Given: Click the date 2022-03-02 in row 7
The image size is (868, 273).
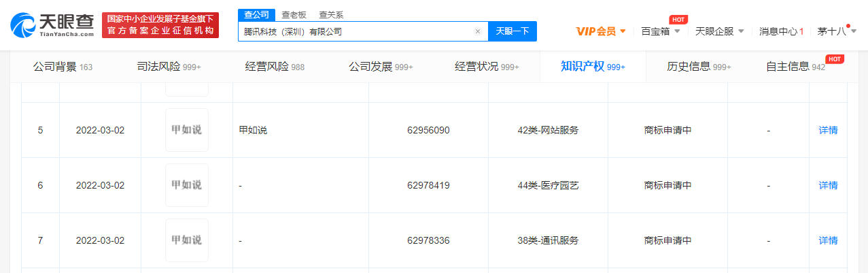Looking at the screenshot, I should pos(100,240).
